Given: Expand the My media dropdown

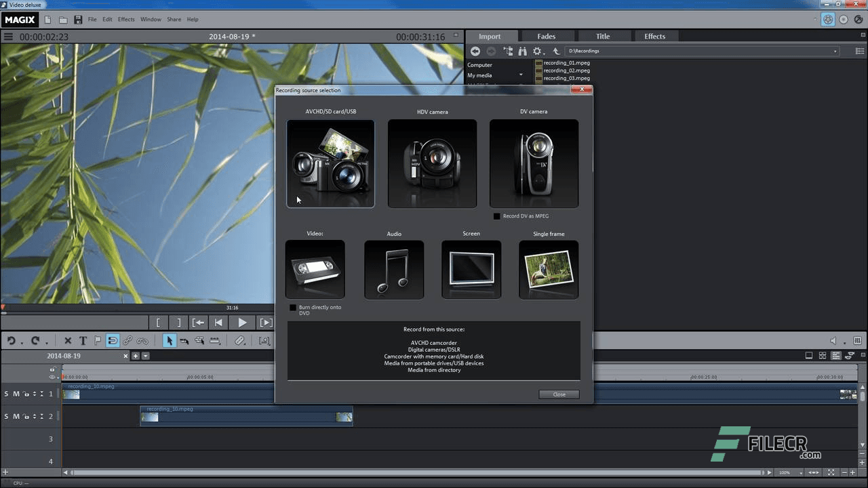Looking at the screenshot, I should pyautogui.click(x=520, y=75).
